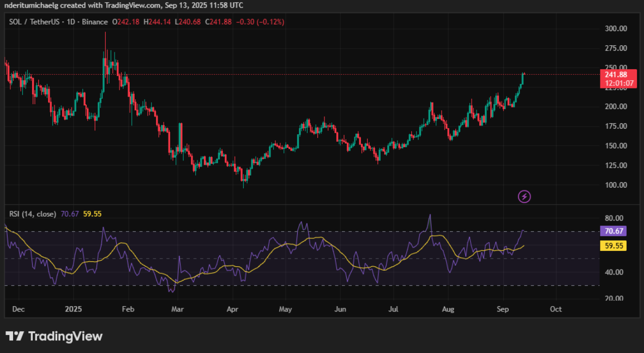Click the 300.00 price axis label

pos(616,29)
